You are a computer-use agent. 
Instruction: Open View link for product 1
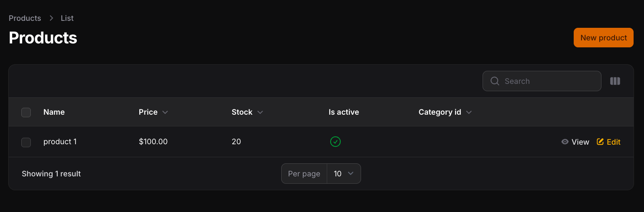[575, 142]
